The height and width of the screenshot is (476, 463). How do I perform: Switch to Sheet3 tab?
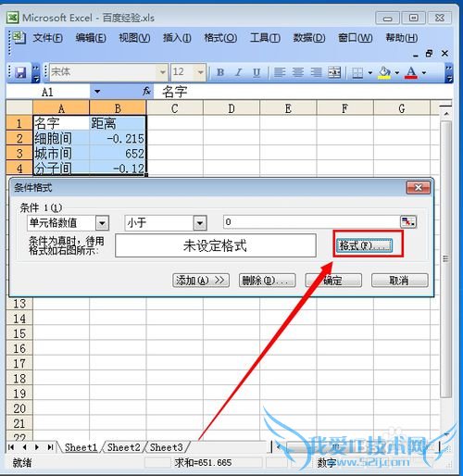click(x=167, y=447)
